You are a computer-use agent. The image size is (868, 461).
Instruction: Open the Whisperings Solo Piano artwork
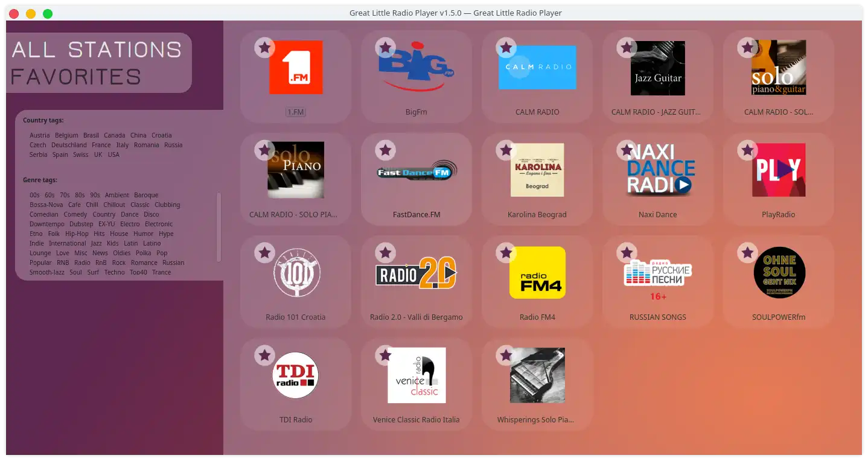[x=537, y=375]
